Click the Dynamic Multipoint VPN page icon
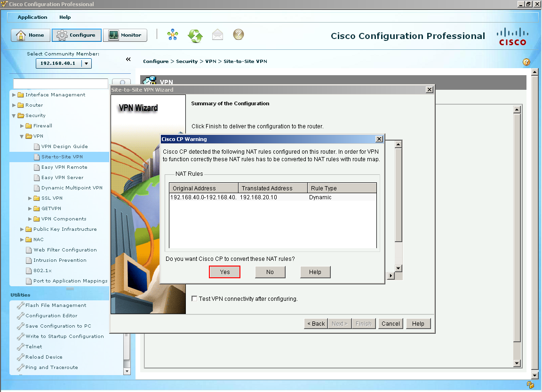Image resolution: width=542 pixels, height=392 pixels. (x=37, y=188)
